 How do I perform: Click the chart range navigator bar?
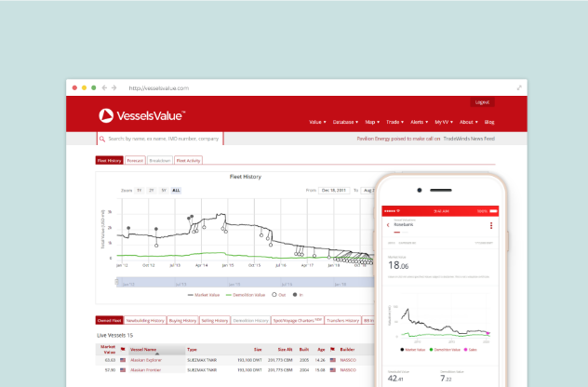(x=246, y=283)
